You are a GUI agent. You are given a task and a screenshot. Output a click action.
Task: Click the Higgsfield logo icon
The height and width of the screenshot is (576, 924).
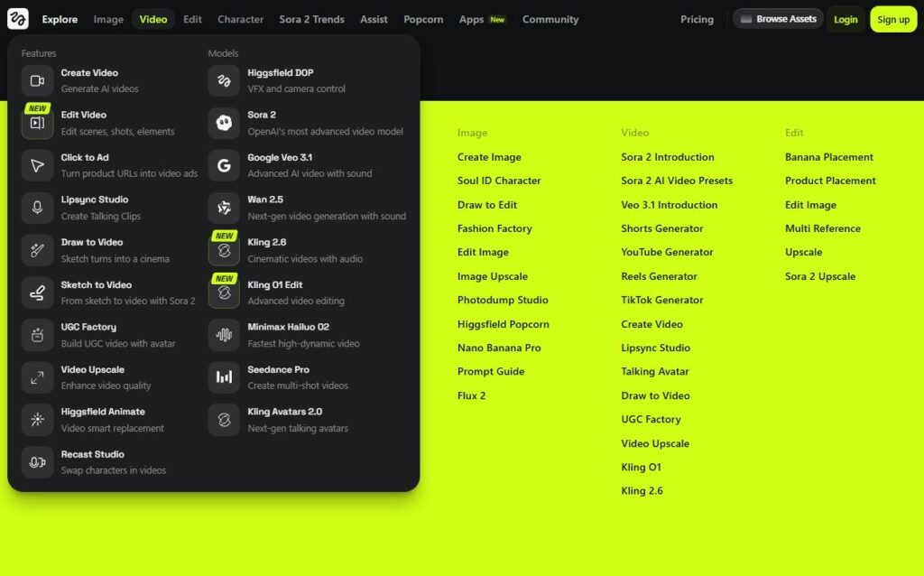pos(18,19)
